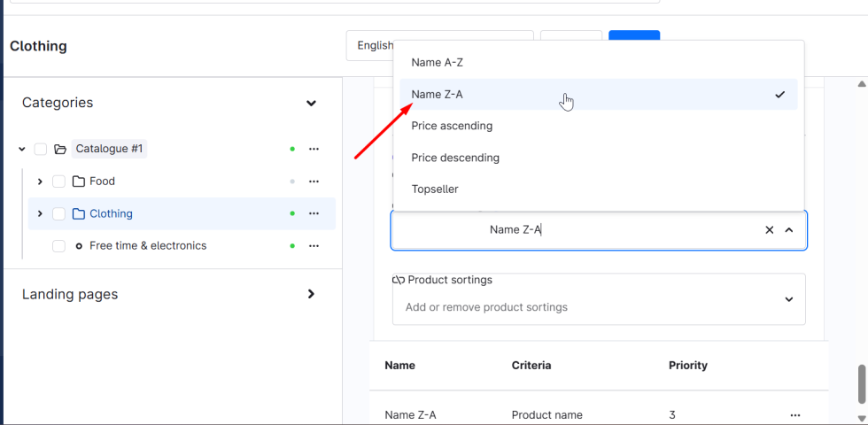Screen dimensions: 868x425
Task: Tick the Food category checkbox
Action: pyautogui.click(x=58, y=182)
